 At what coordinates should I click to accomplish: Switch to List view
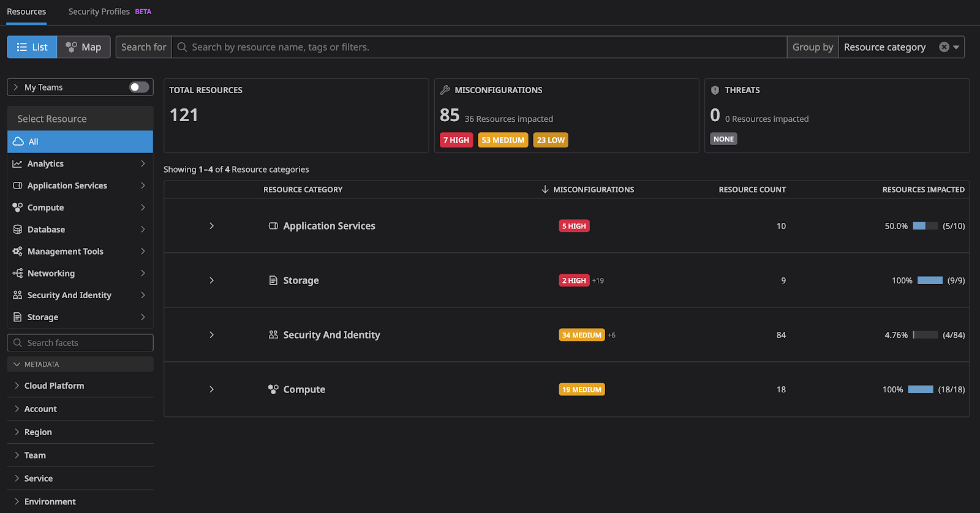(32, 47)
